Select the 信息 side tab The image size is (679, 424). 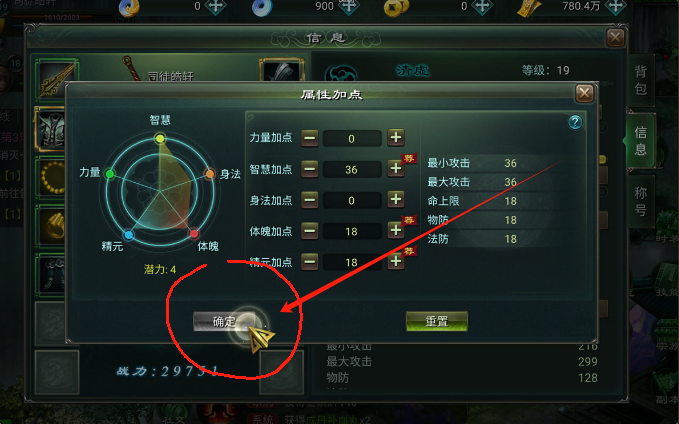[x=640, y=140]
